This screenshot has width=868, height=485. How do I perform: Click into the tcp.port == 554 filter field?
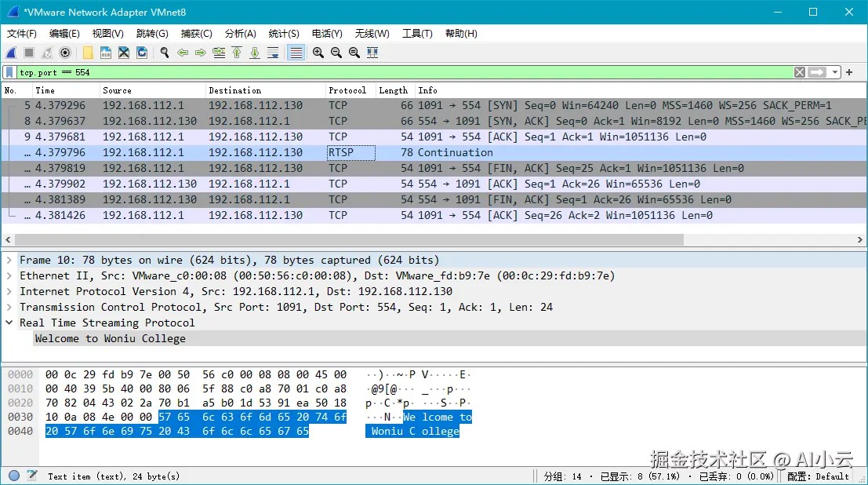click(x=404, y=73)
